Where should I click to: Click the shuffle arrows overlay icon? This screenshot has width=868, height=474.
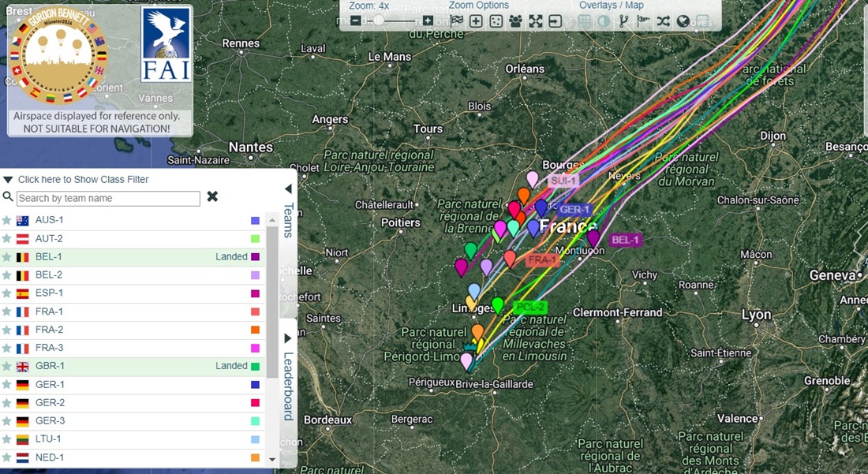pyautogui.click(x=664, y=21)
